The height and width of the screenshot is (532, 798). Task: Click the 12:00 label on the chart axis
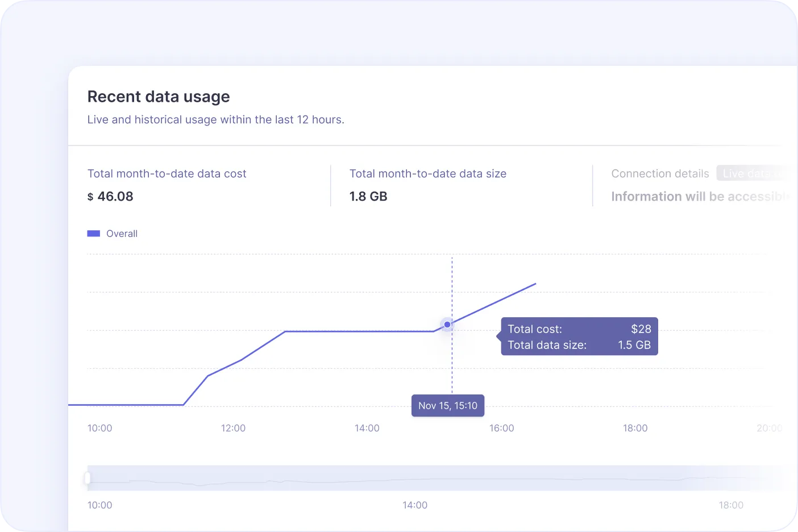233,428
